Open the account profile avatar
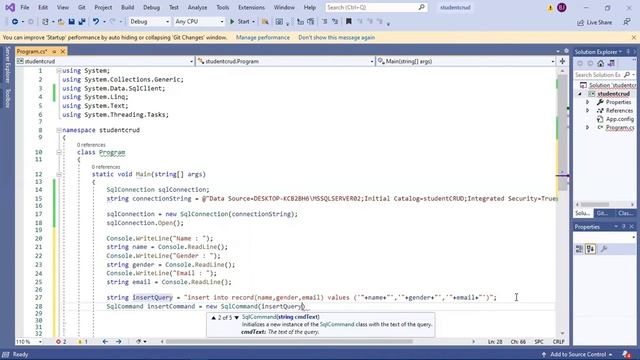 (x=562, y=7)
